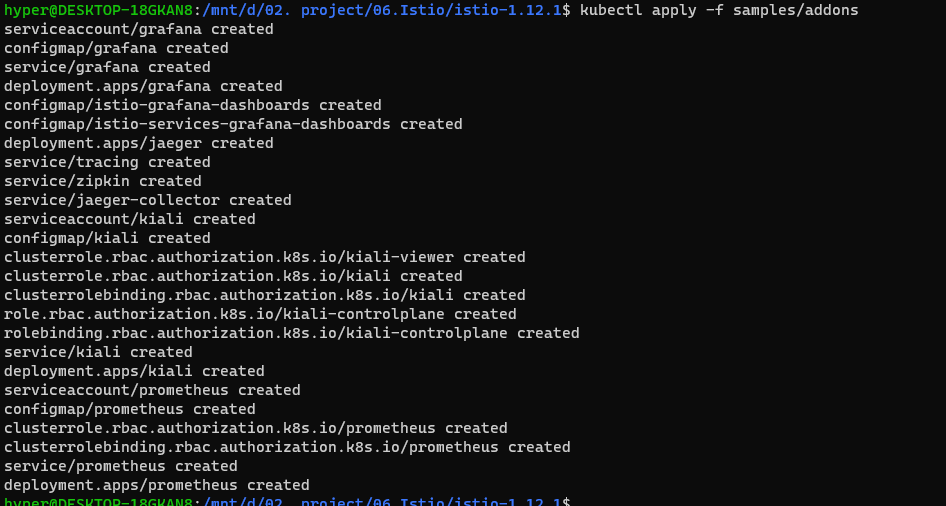The width and height of the screenshot is (946, 506).
Task: Click 'configmap/istio-services-grafana-dashboards created' line
Action: [233, 124]
